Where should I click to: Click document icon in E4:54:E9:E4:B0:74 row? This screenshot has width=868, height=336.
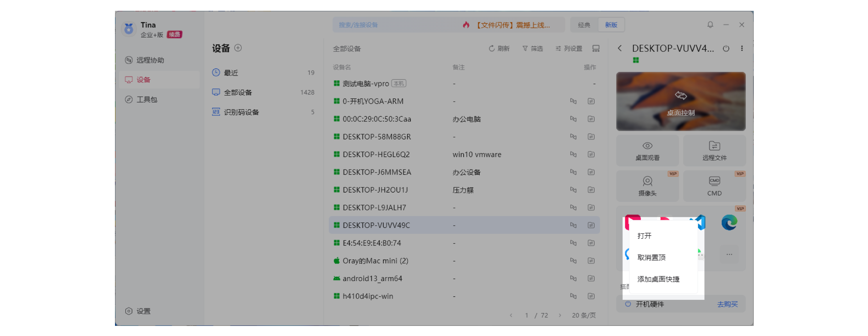tap(591, 243)
